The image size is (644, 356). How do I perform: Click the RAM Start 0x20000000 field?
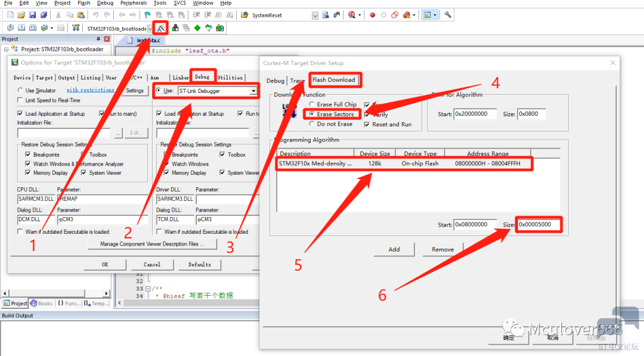click(475, 114)
